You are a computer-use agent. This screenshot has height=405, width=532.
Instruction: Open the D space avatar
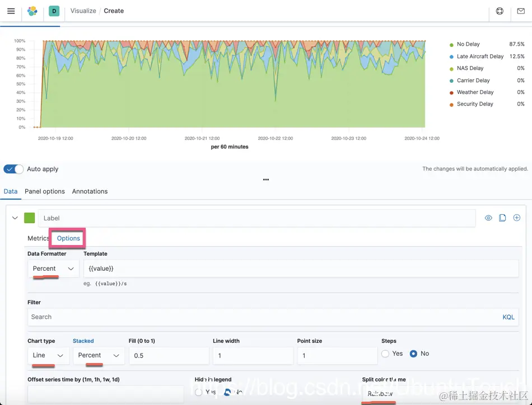[x=54, y=11]
